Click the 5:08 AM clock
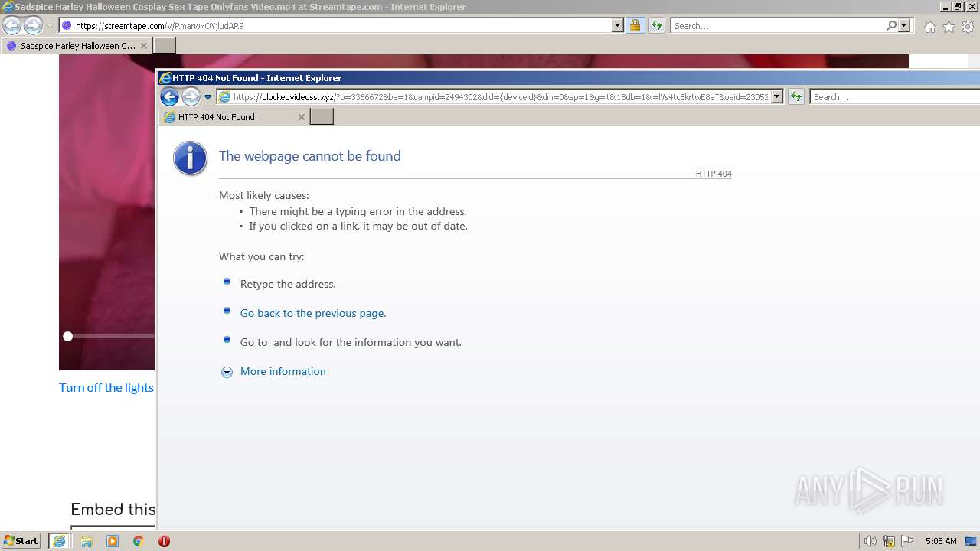The image size is (980, 551). coord(941,541)
